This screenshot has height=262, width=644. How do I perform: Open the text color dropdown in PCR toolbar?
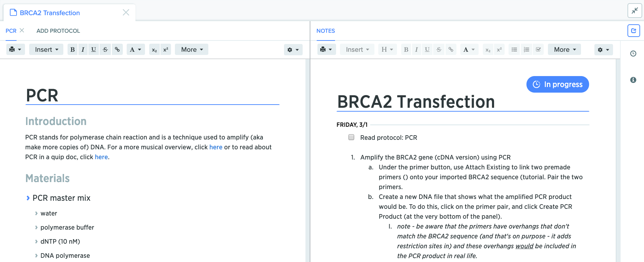[x=135, y=50]
